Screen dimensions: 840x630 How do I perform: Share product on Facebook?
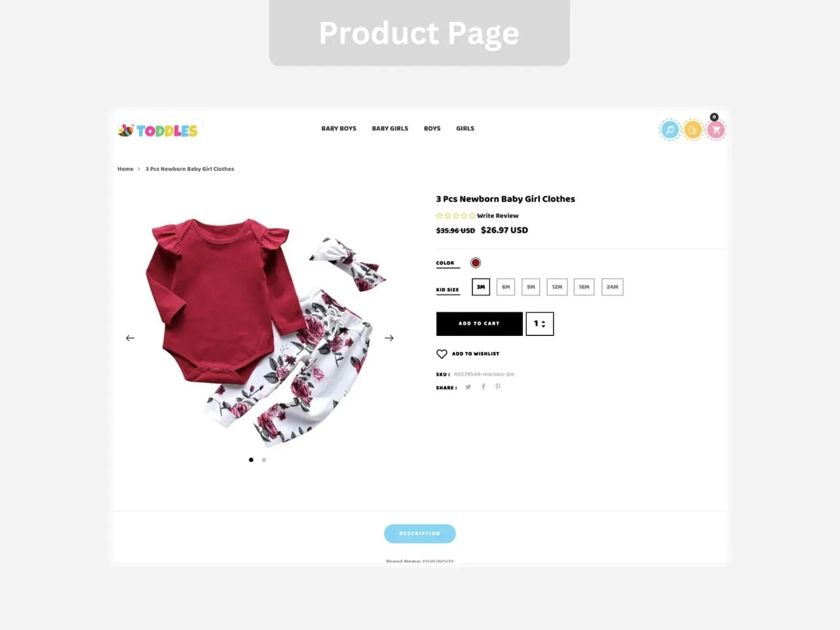[x=483, y=387]
